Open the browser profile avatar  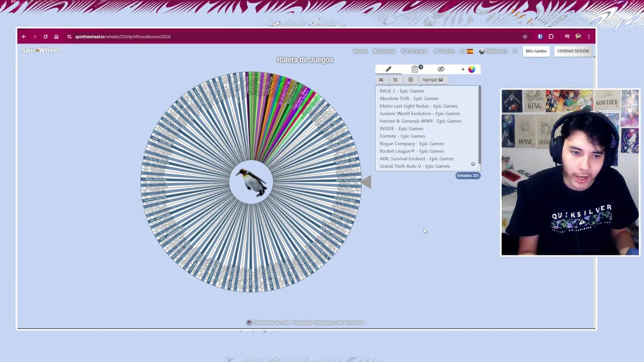(578, 37)
